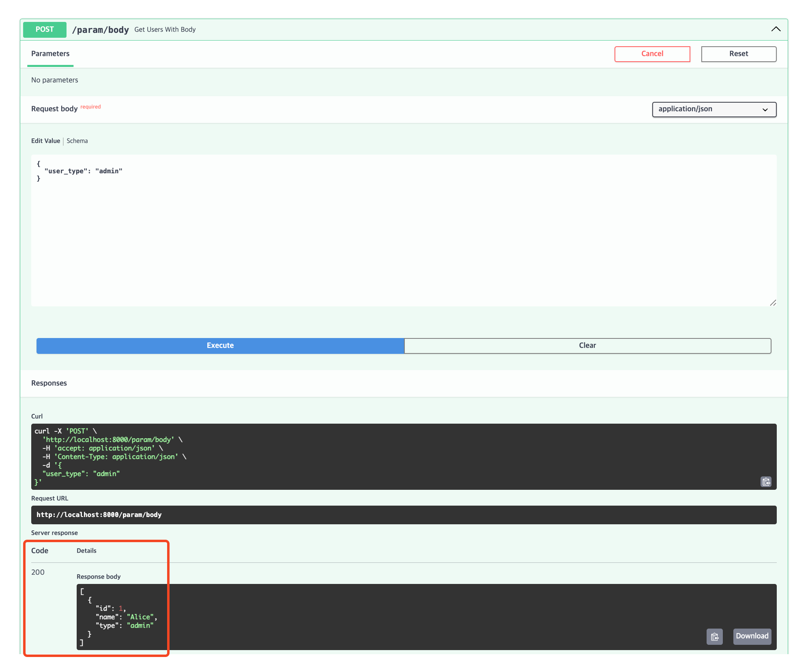Screen dimensions: 808x672
Task: Copy the curl command to clipboard
Action: [x=765, y=482]
